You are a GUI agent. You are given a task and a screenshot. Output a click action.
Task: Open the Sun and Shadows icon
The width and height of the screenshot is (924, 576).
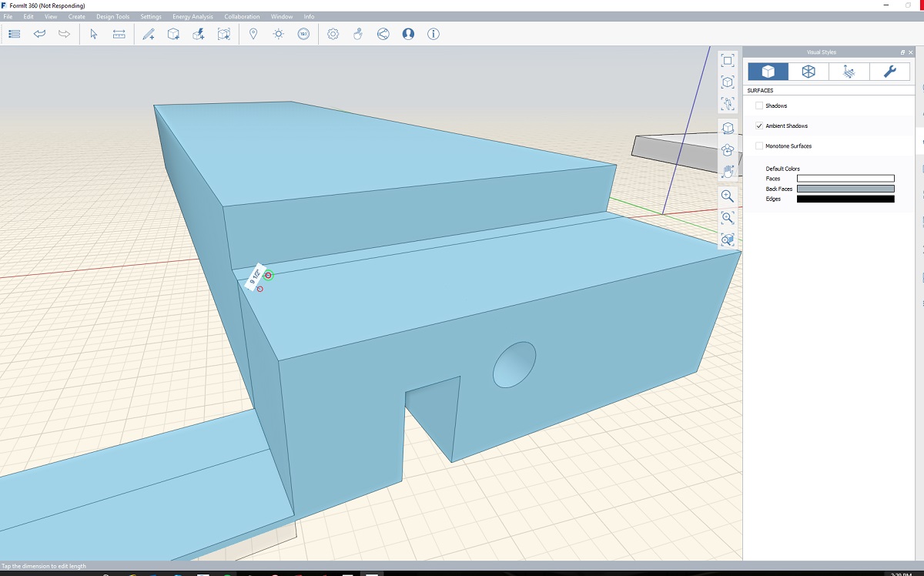pos(278,34)
